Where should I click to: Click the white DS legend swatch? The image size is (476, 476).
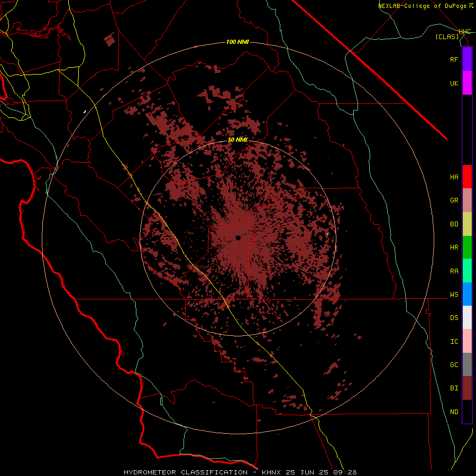(x=467, y=317)
